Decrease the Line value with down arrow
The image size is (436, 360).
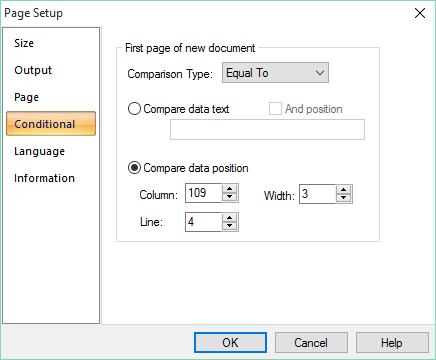230,226
